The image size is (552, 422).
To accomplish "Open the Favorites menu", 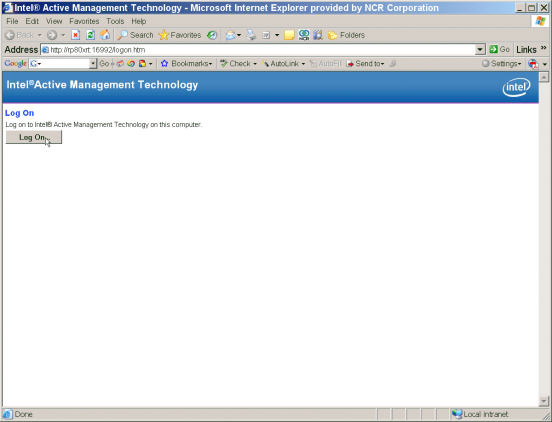I will click(84, 21).
